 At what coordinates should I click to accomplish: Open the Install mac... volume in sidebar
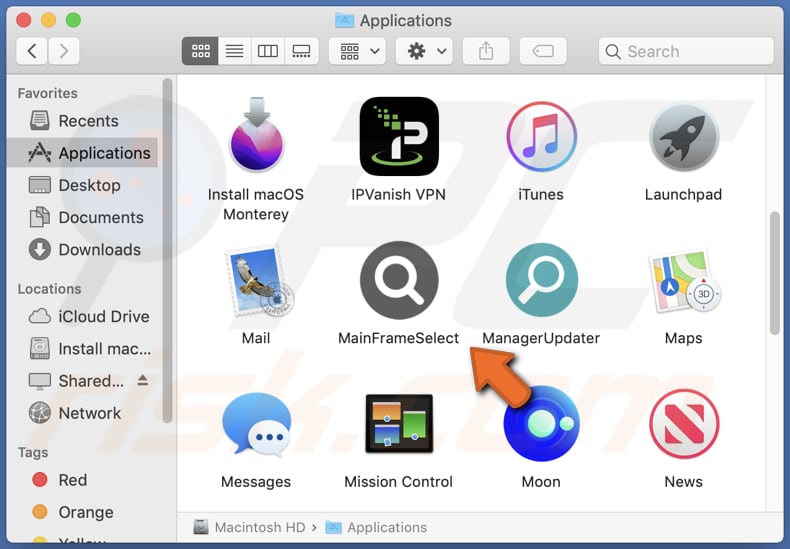(x=82, y=349)
